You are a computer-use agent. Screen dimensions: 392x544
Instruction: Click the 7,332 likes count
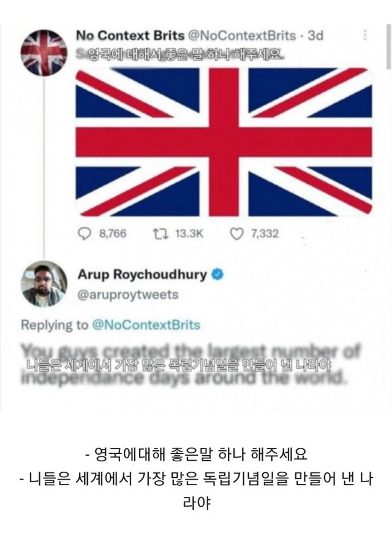click(x=265, y=233)
